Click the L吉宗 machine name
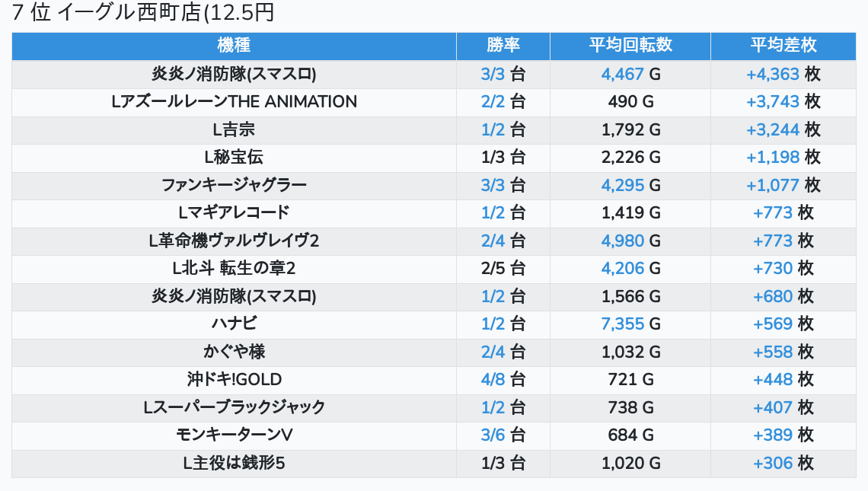This screenshot has width=868, height=491. 234,129
